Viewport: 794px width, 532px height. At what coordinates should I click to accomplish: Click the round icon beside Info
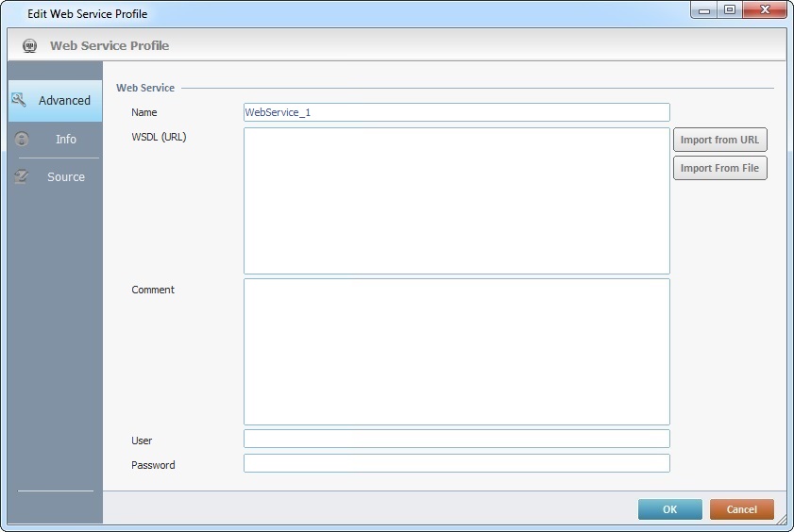(x=22, y=140)
